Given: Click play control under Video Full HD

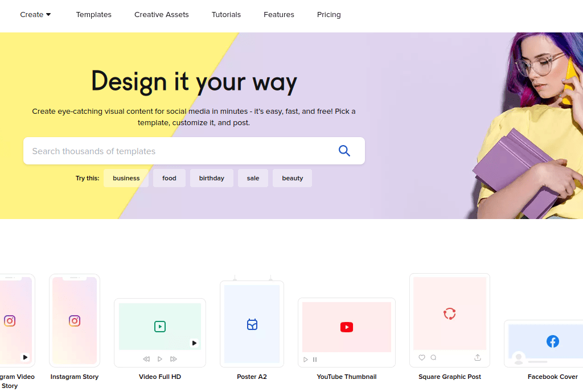Looking at the screenshot, I should 160,359.
